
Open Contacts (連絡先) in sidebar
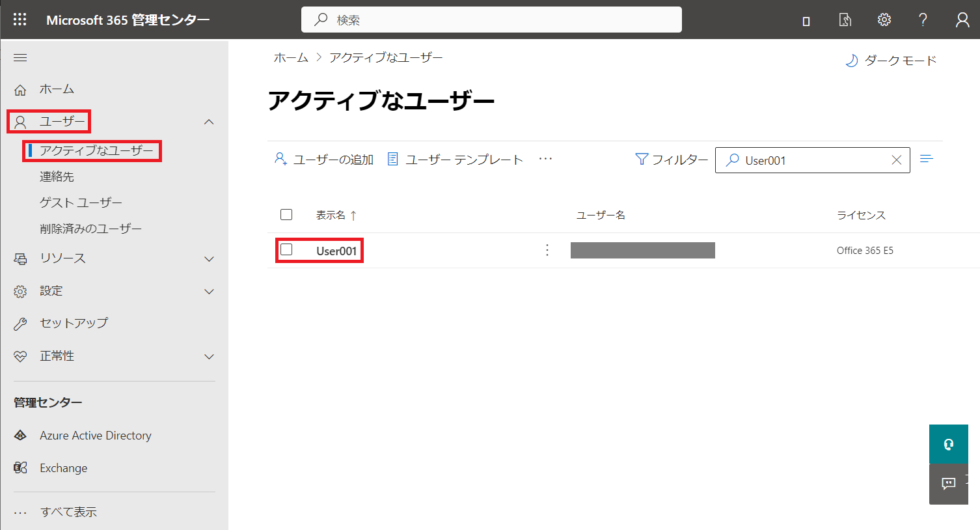[x=57, y=176]
